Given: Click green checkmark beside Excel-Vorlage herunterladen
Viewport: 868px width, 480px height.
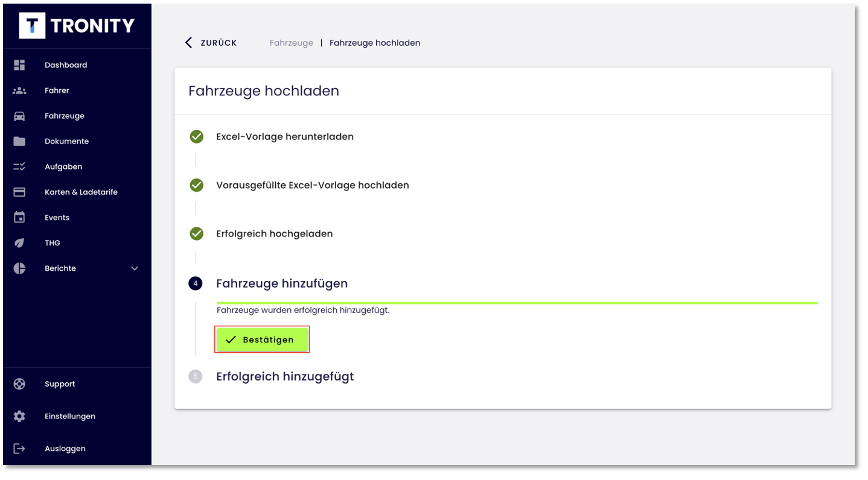Looking at the screenshot, I should (x=197, y=137).
